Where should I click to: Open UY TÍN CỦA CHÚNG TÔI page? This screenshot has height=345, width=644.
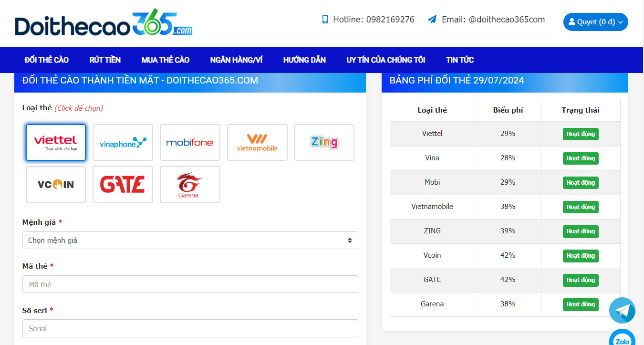coord(386,60)
